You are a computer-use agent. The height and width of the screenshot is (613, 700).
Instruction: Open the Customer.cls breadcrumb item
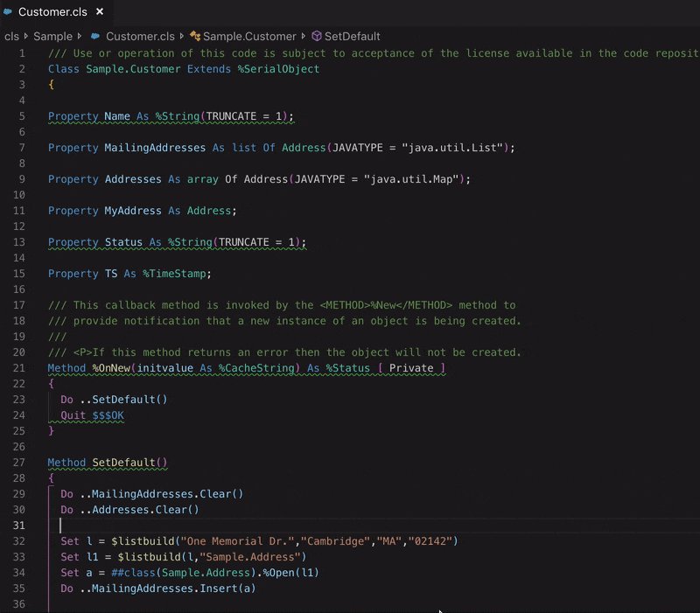[x=140, y=37]
